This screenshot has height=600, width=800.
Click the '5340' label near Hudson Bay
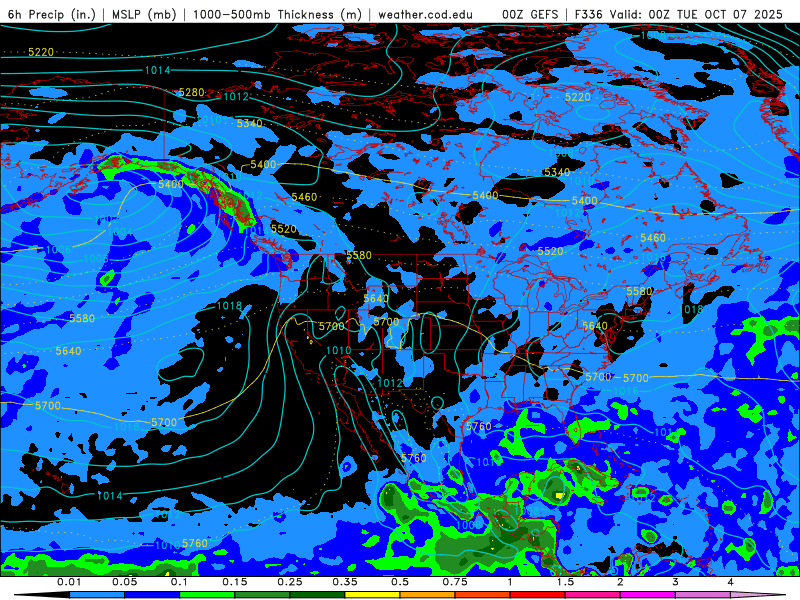(557, 172)
